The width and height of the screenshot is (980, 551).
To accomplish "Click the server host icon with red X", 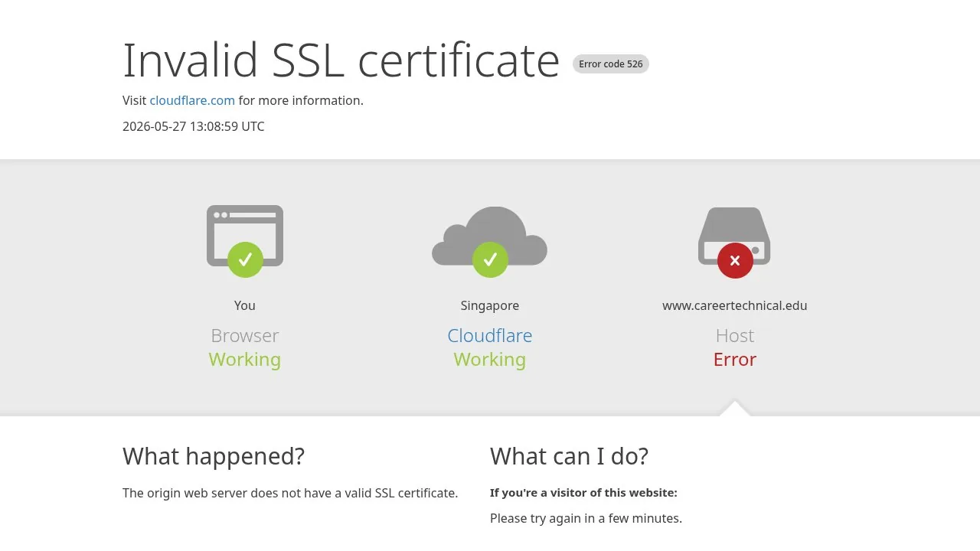I will tap(734, 242).
